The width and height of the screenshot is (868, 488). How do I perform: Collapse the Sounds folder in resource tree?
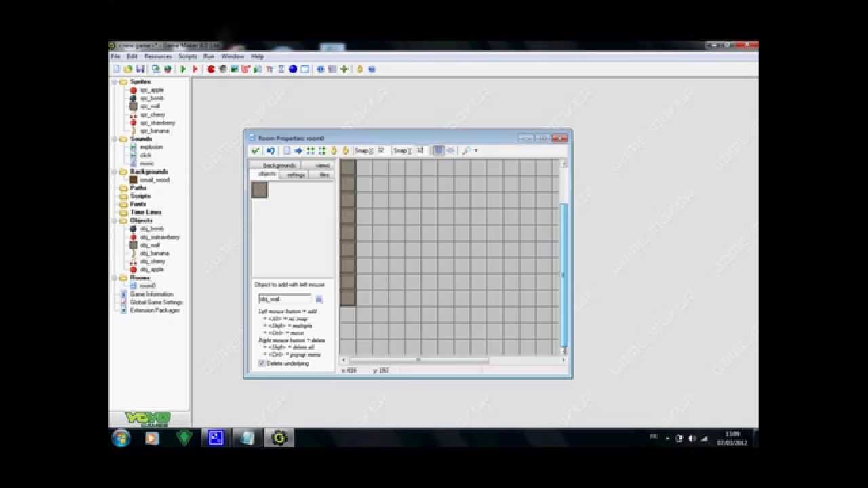tap(115, 139)
